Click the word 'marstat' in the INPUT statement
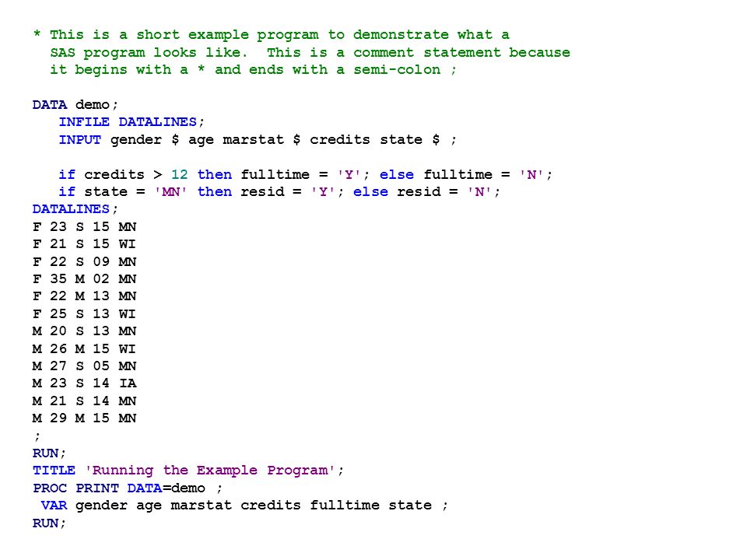 click(253, 139)
